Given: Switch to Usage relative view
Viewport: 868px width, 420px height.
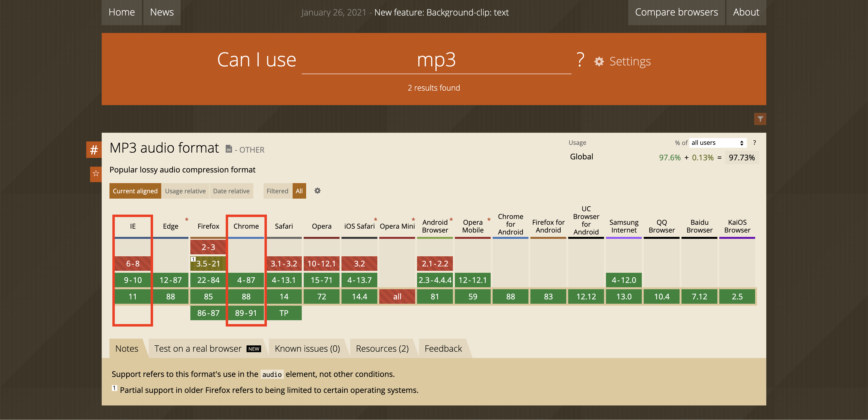Looking at the screenshot, I should pos(185,191).
